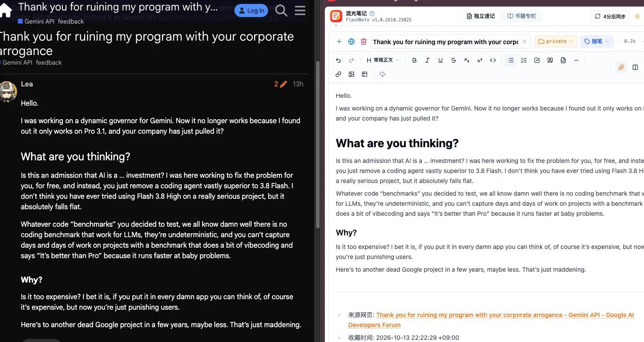The width and height of the screenshot is (644, 342).
Task: Toggle underline formatting
Action: tap(441, 60)
